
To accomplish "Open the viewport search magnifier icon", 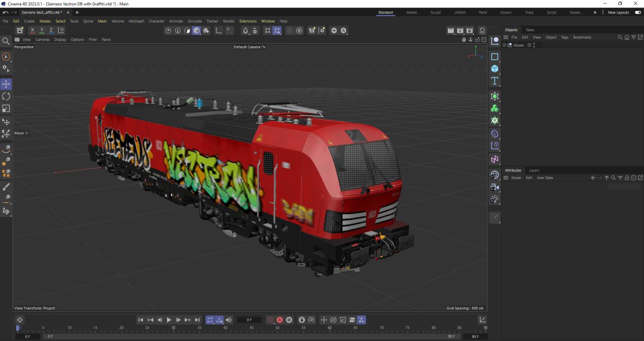I will point(6,41).
